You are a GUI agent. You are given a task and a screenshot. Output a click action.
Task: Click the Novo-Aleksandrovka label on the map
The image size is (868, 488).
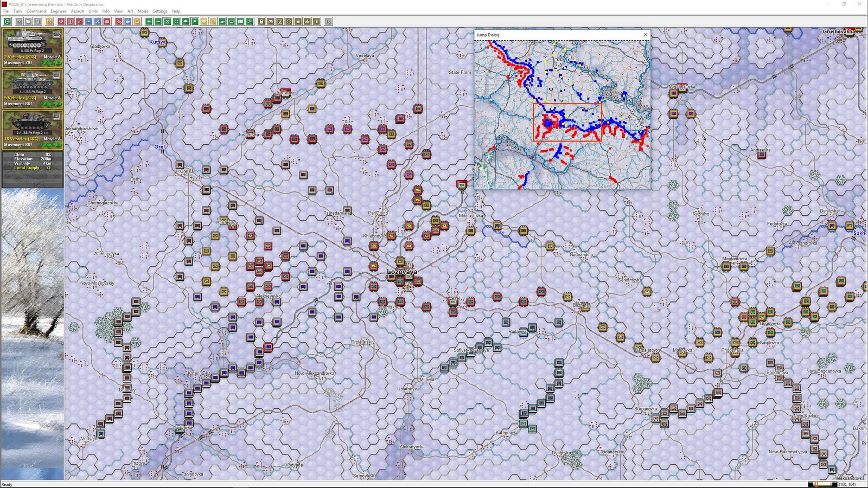pos(315,373)
